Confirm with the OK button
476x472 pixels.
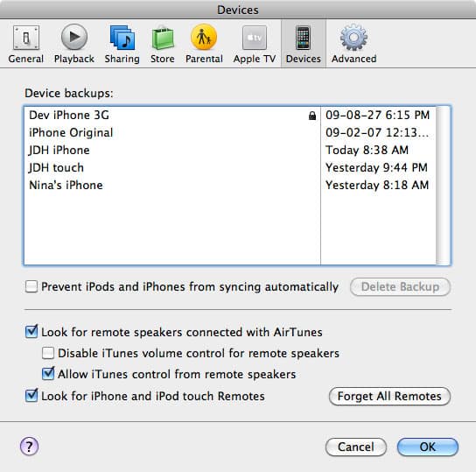point(427,447)
